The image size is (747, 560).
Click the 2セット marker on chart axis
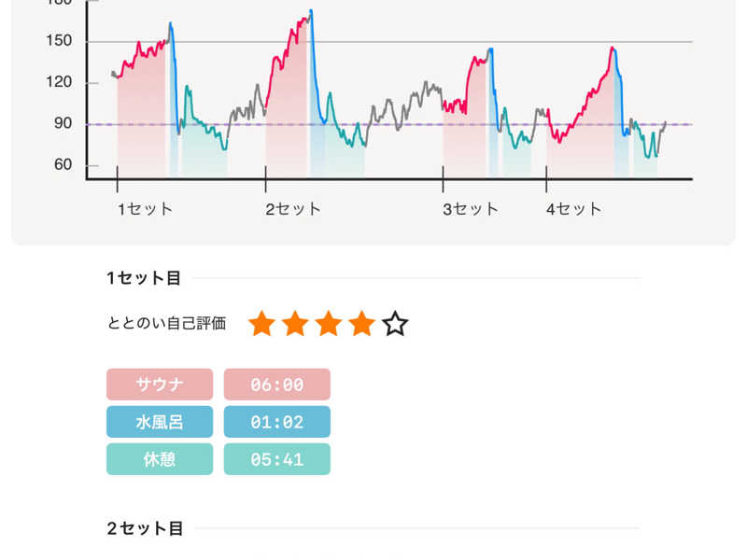pyautogui.click(x=293, y=209)
